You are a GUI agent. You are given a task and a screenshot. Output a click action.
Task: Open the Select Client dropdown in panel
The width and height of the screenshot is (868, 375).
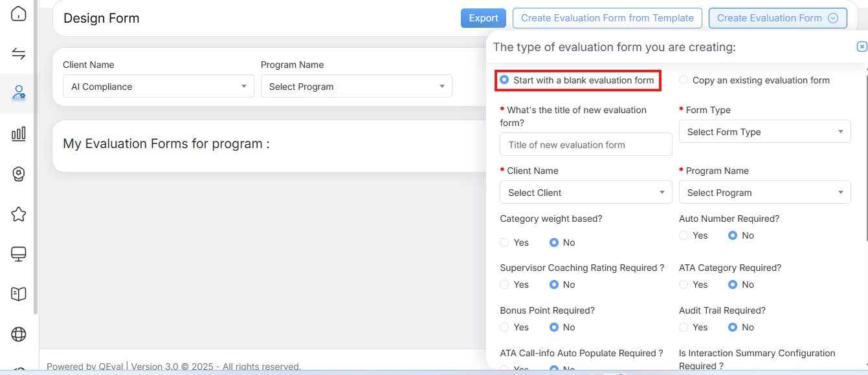tap(586, 193)
